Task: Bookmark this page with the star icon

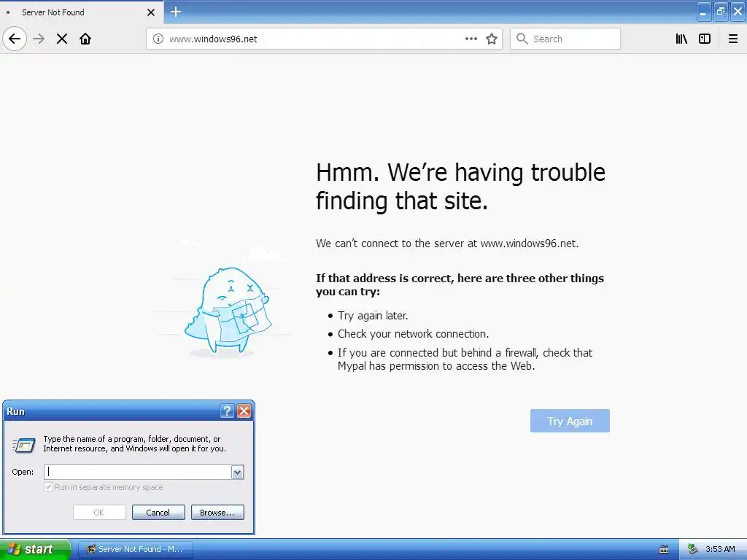Action: [x=492, y=39]
